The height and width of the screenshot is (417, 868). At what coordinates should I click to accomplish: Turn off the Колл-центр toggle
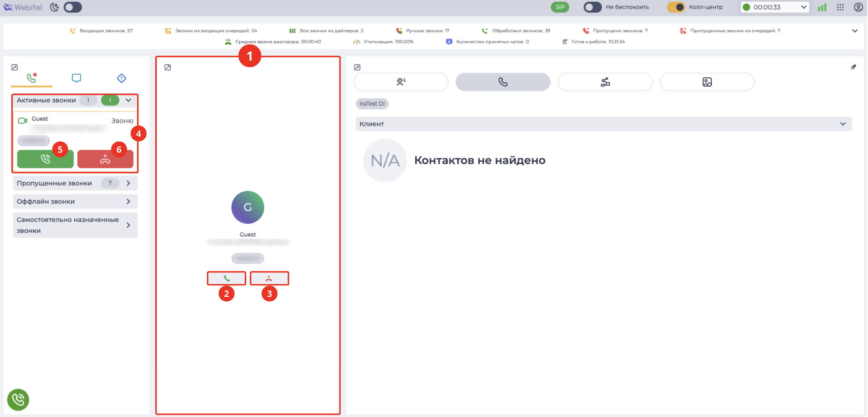click(676, 7)
